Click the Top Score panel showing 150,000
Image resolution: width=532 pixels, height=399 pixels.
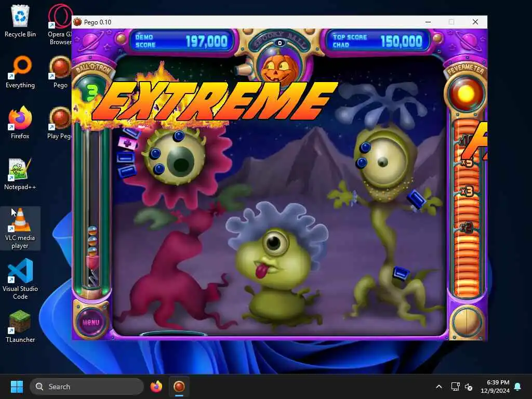click(377, 41)
